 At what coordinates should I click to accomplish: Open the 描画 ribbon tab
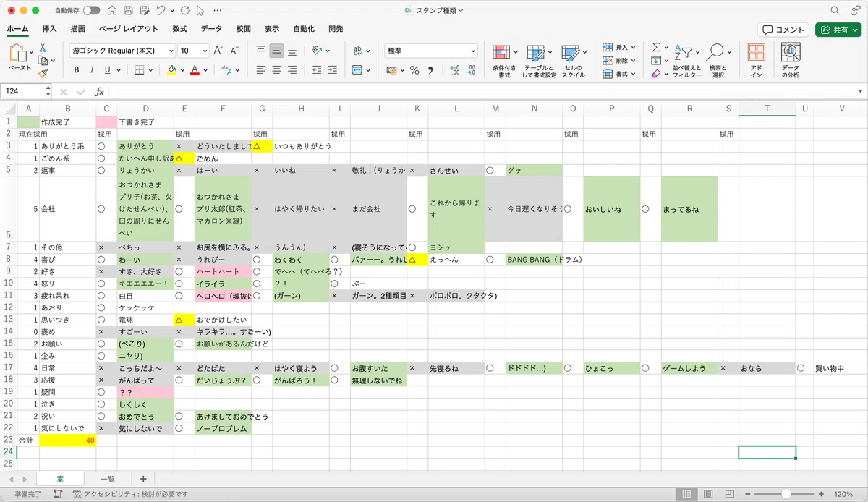(78, 29)
